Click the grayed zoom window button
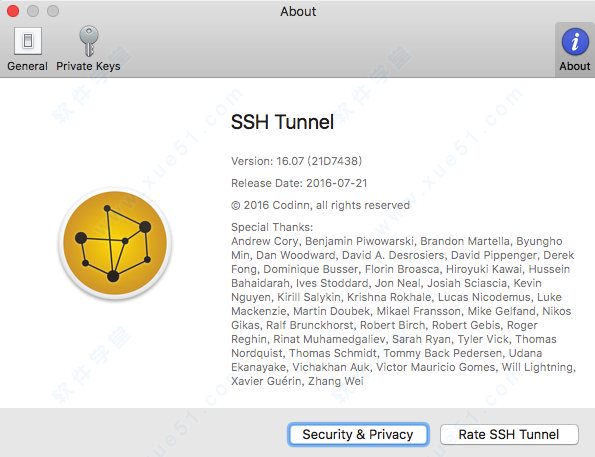Viewport: 595px width, 457px height. click(x=53, y=11)
